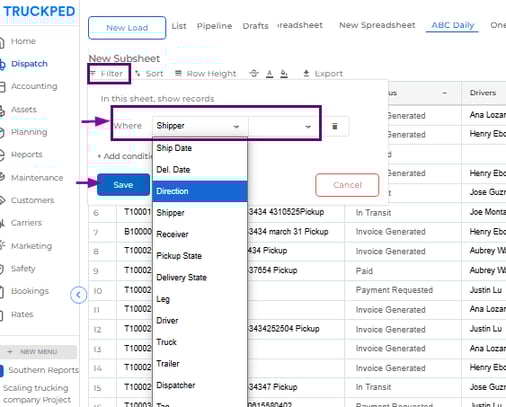Screen dimensions: 506x407
Task: Click the Drivers column header
Action: (x=483, y=93)
